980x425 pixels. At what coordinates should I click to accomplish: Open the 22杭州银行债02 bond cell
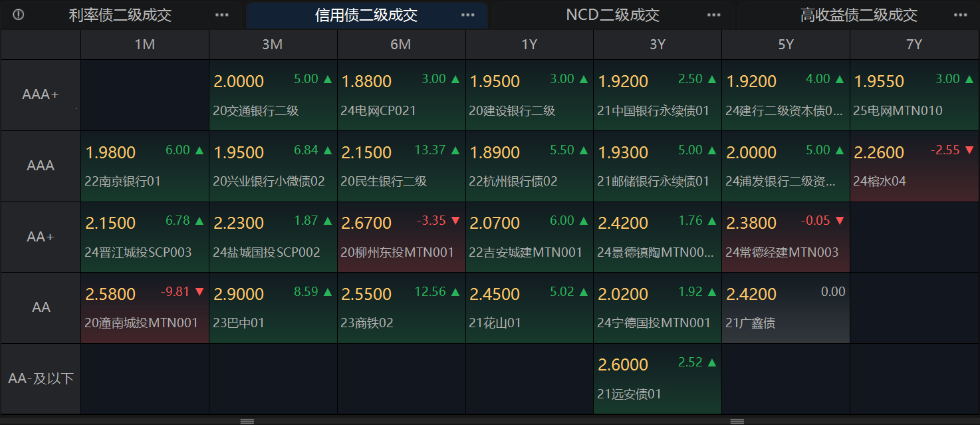(x=530, y=166)
